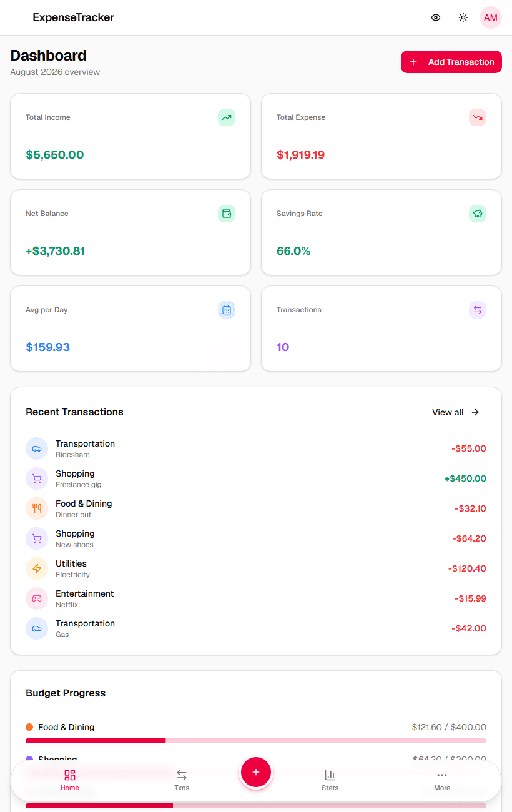The image size is (512, 812).
Task: Open the More tab
Action: click(442, 781)
